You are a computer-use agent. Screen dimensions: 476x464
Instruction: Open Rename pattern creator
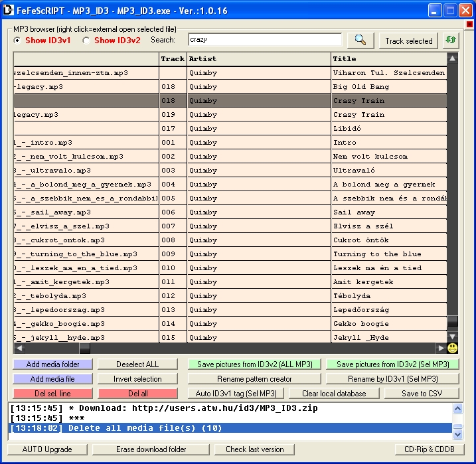pyautogui.click(x=254, y=379)
